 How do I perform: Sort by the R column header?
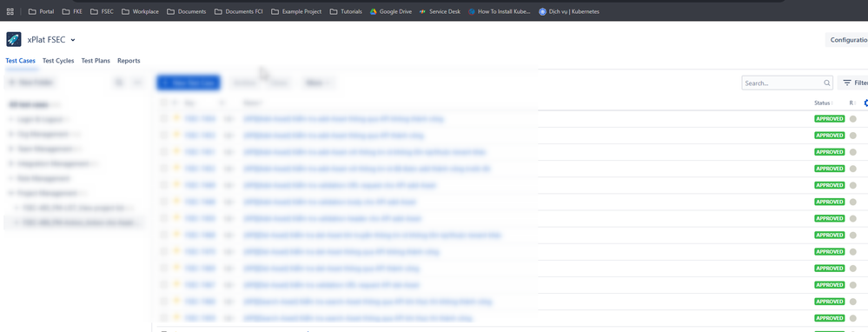852,103
